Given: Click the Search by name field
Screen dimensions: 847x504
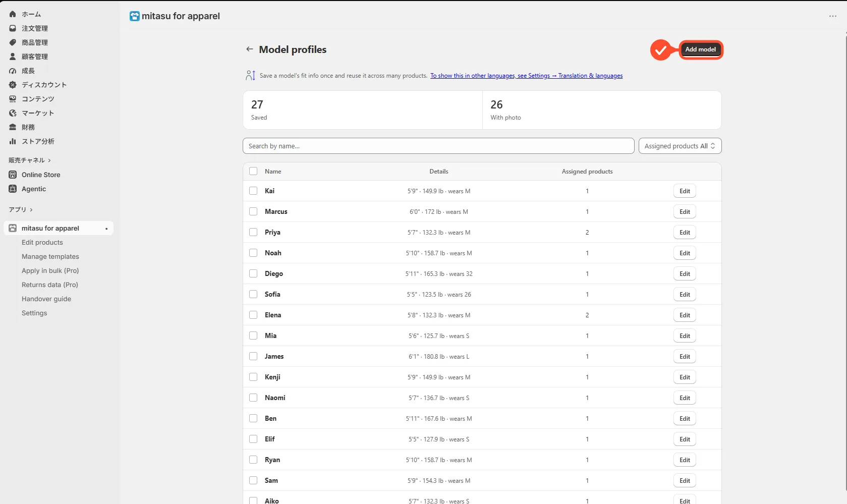Looking at the screenshot, I should click(x=438, y=146).
